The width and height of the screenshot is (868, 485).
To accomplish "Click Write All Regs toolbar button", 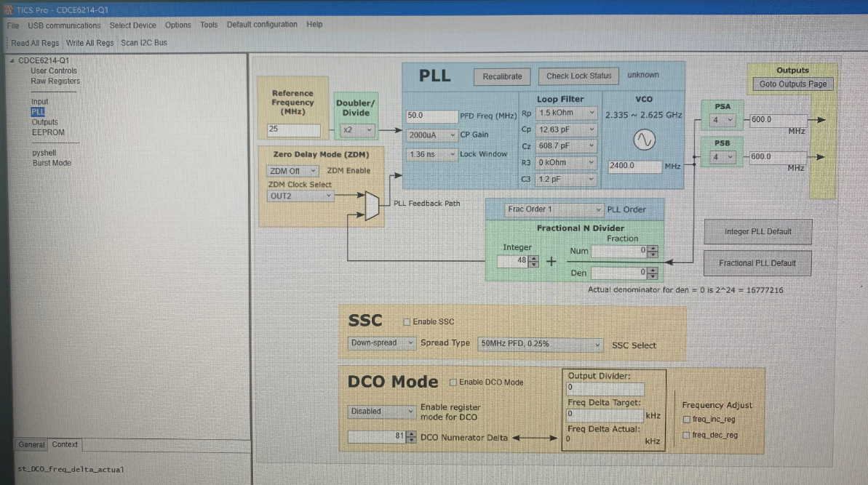I will click(x=89, y=43).
